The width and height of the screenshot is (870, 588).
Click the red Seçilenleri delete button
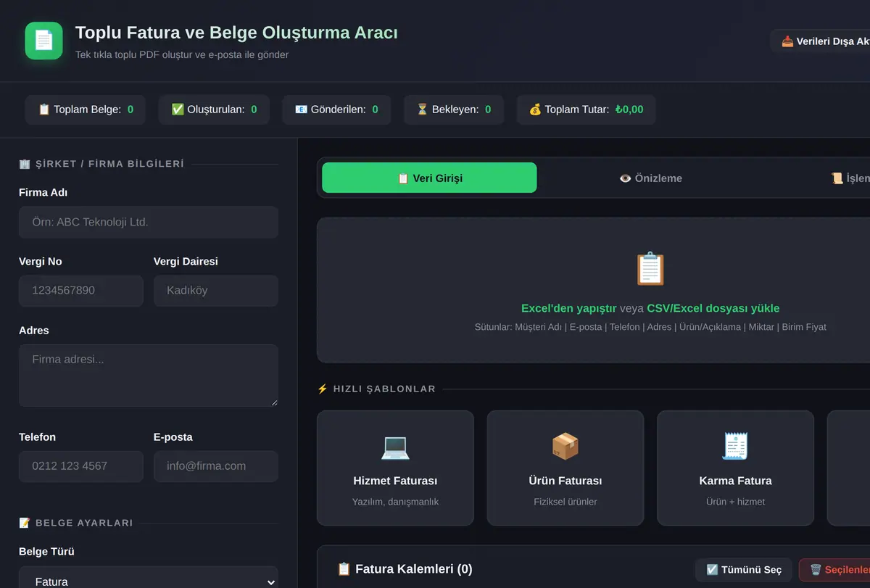pos(834,570)
